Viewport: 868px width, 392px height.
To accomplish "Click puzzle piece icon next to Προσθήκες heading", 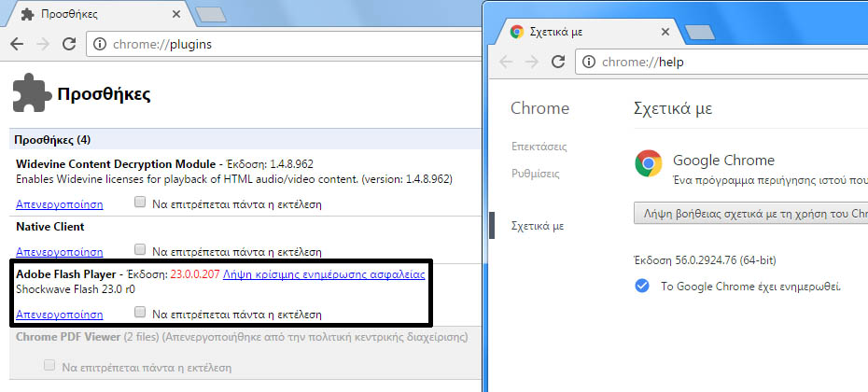I will point(32,93).
